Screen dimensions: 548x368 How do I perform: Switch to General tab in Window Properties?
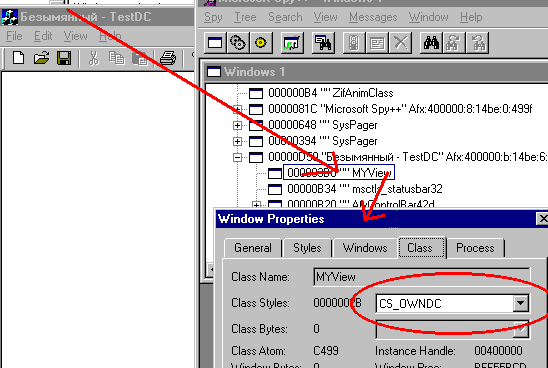[253, 248]
